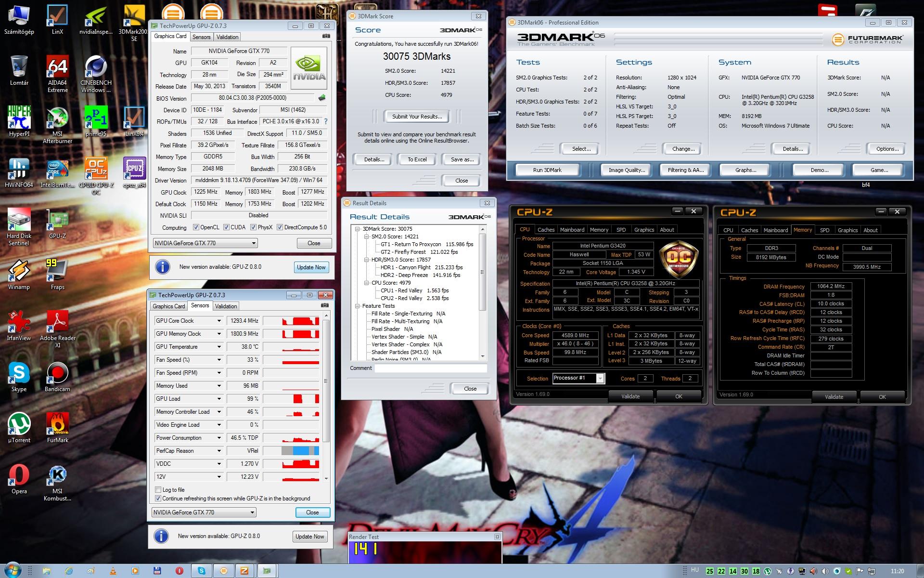Open the Winamp desktop icon

(19, 275)
